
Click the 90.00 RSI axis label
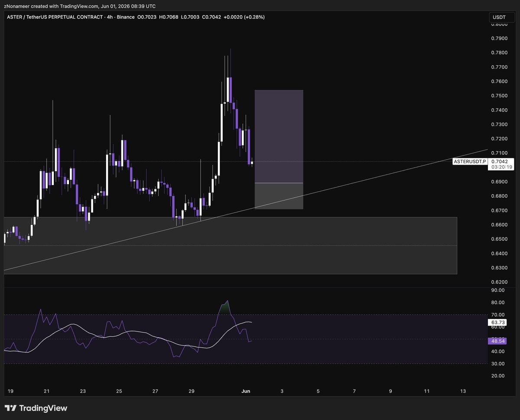(498, 290)
